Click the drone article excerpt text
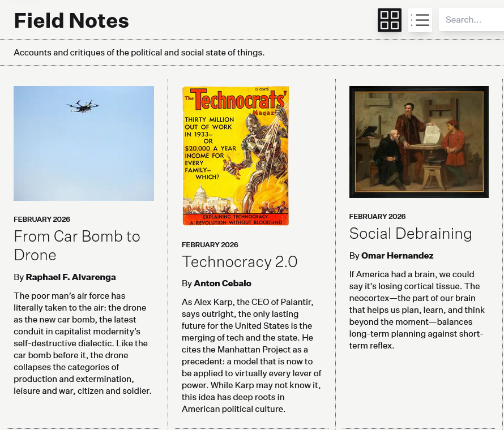Viewport: 504px width, 430px height. (83, 343)
